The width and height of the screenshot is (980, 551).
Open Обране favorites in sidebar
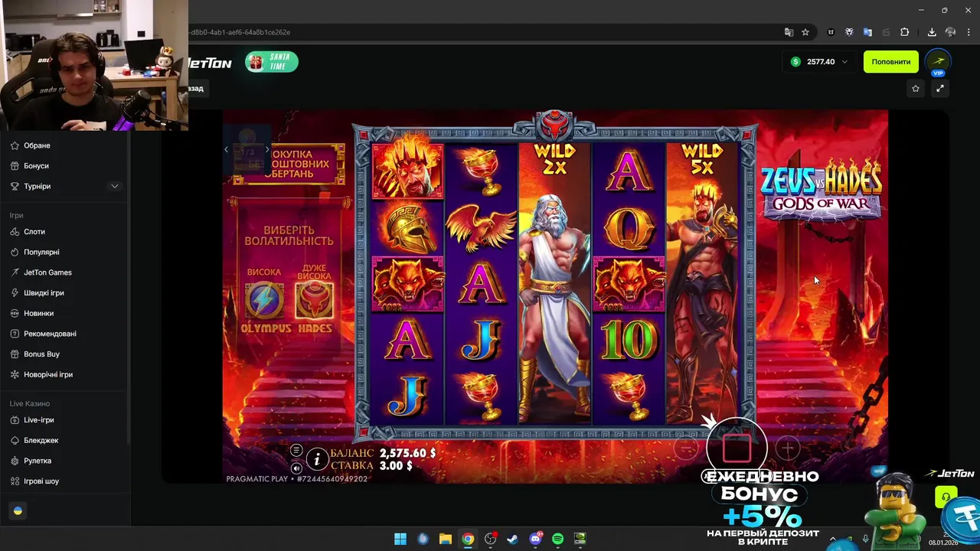pos(37,145)
